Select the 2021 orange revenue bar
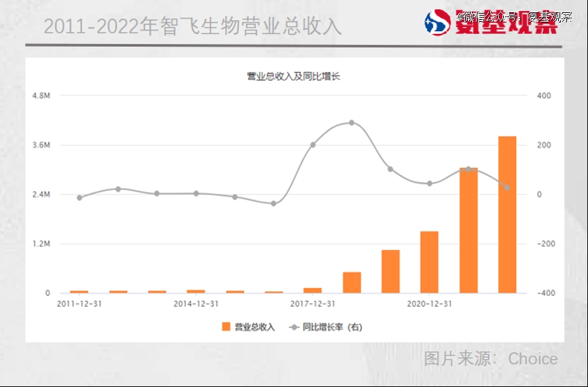 (468, 230)
